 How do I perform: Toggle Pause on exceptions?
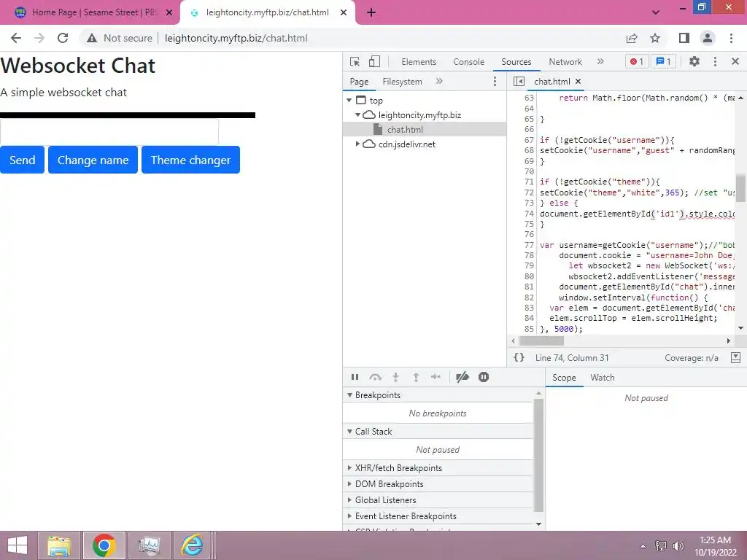click(483, 377)
